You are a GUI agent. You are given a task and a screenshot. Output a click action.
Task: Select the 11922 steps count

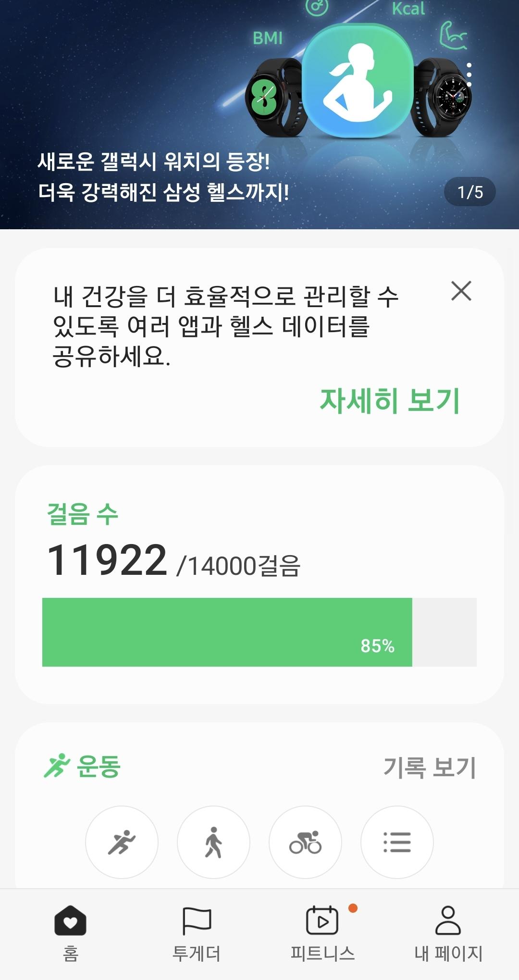[x=107, y=560]
